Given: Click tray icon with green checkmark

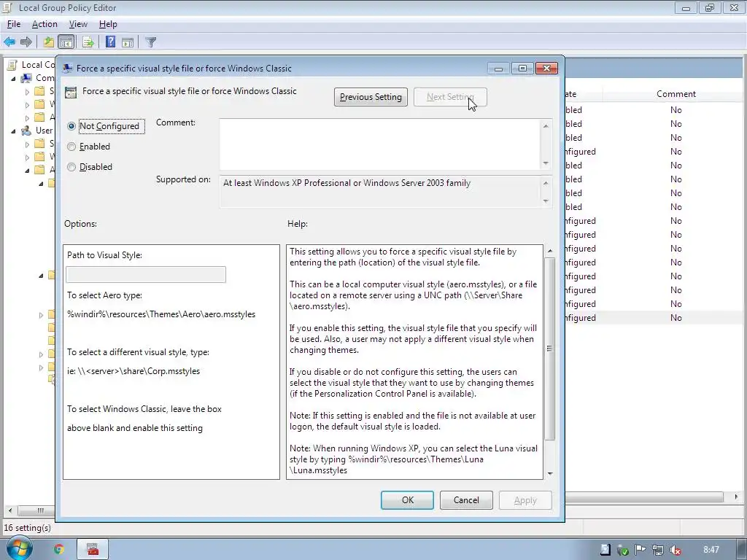Looking at the screenshot, I should 623,550.
